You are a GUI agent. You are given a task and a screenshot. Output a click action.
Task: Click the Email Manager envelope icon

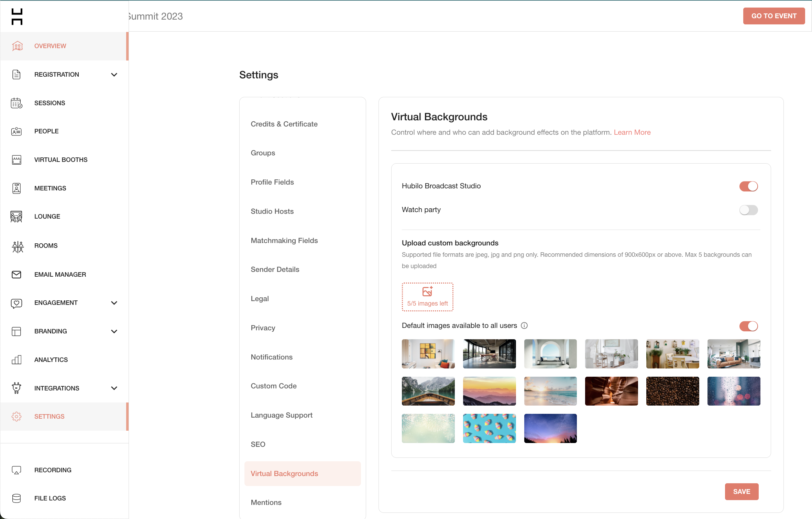[17, 275]
